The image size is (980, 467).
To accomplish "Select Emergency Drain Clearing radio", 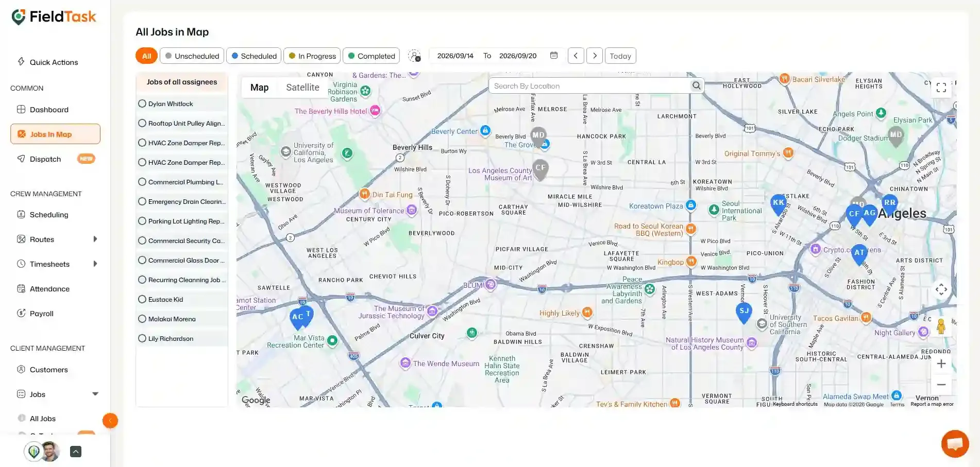I will 142,201.
